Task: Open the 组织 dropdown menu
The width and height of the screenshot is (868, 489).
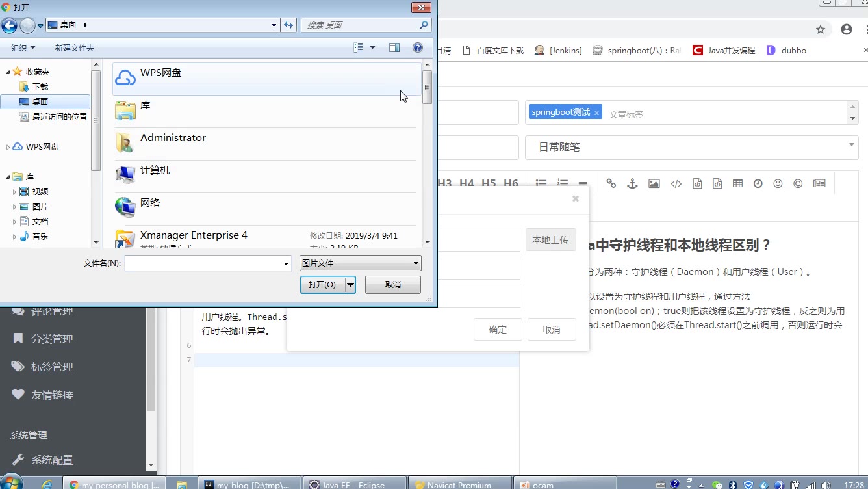Action: [23, 47]
